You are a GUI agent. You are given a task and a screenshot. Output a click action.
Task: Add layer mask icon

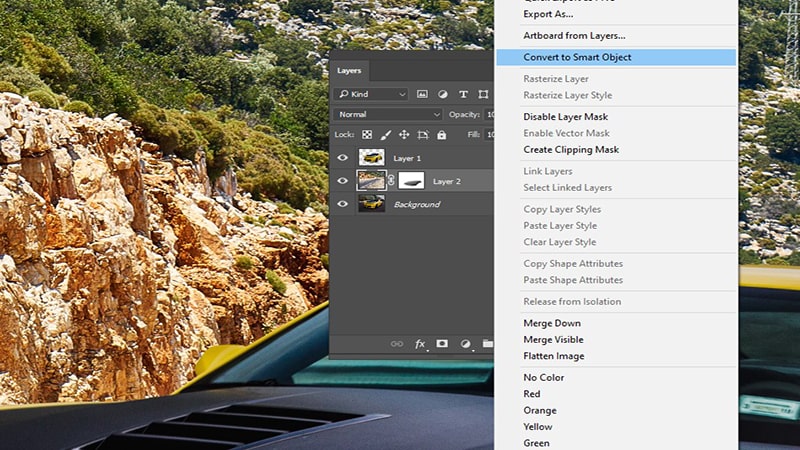442,343
